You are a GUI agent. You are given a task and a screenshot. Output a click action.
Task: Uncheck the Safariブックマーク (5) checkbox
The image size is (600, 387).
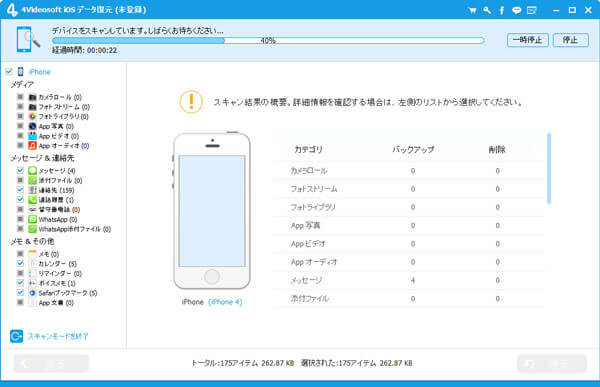(20, 293)
